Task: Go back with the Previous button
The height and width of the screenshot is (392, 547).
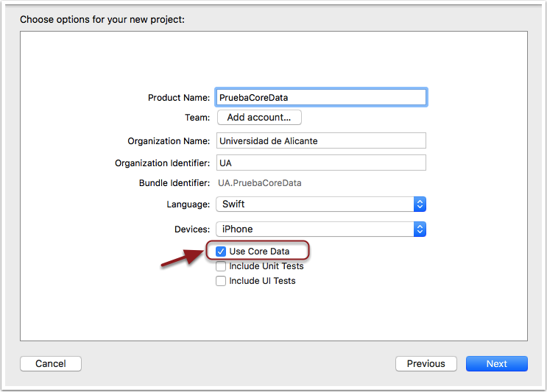Action: [x=426, y=363]
